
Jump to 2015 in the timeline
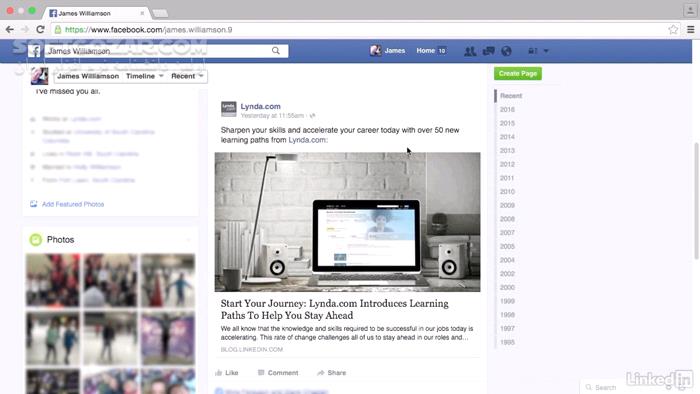click(507, 123)
